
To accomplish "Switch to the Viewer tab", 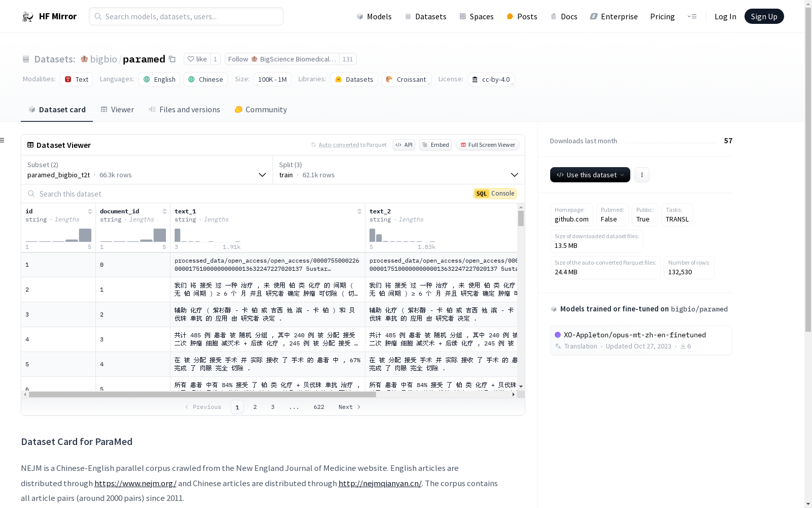I will [x=117, y=110].
